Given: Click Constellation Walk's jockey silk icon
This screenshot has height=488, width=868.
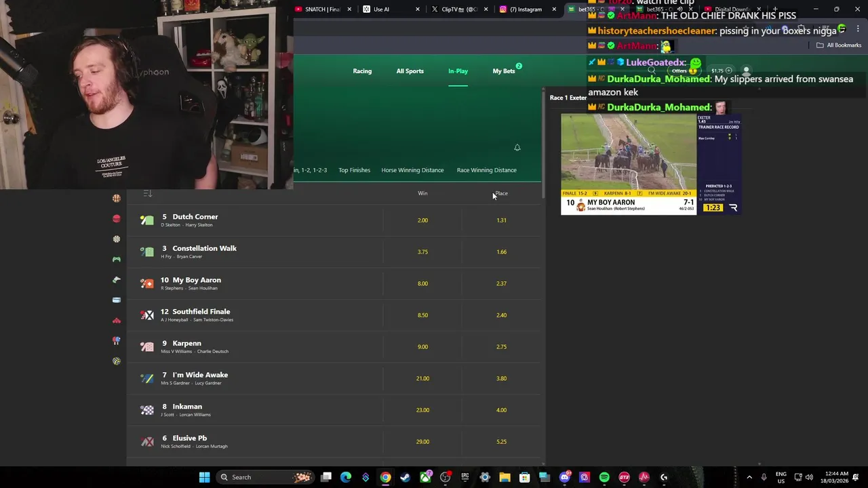Looking at the screenshot, I should [147, 251].
